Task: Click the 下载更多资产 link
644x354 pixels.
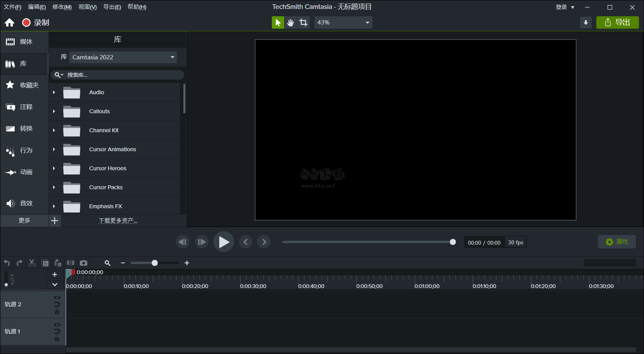Action: pyautogui.click(x=118, y=220)
